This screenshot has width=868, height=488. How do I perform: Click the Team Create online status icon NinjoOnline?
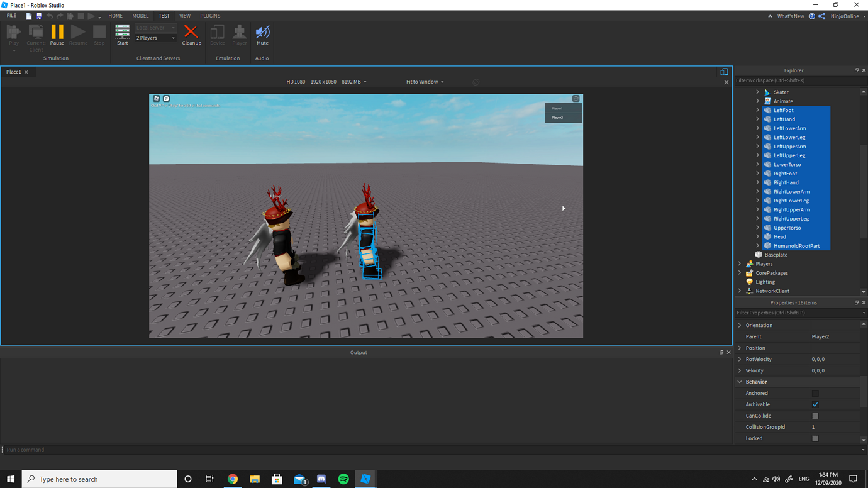845,16
